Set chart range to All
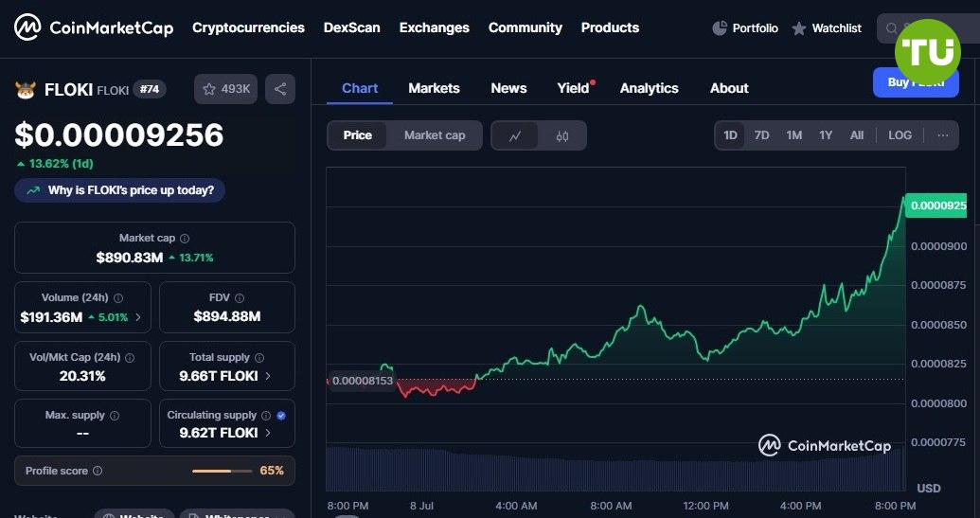Screen dimensions: 980x518 857,135
